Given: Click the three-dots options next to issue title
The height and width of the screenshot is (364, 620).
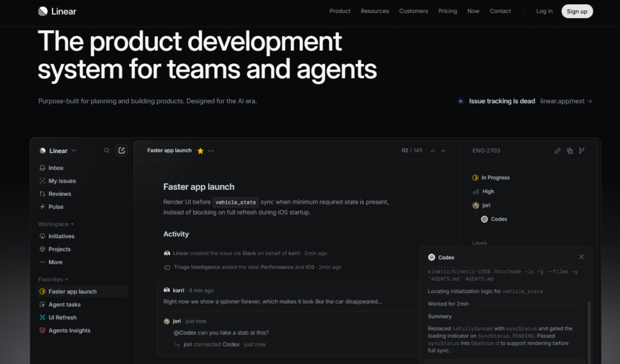Looking at the screenshot, I should pos(211,151).
